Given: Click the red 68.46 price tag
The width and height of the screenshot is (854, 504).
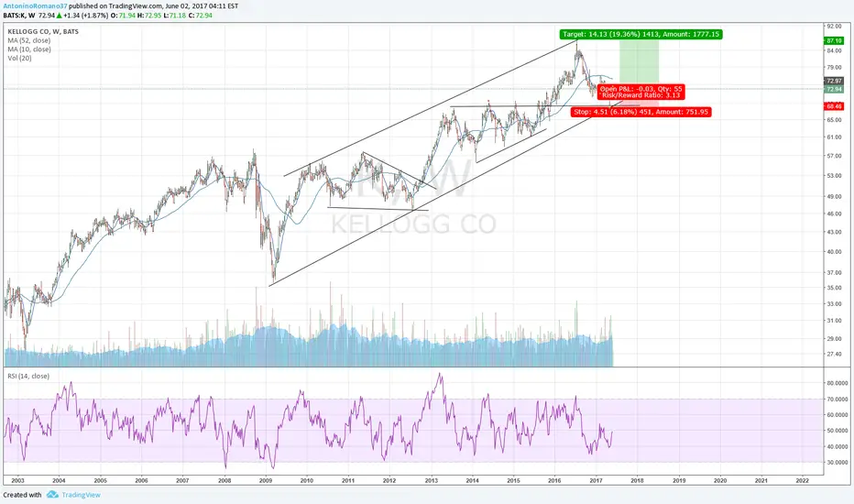Looking at the screenshot, I should 834,106.
